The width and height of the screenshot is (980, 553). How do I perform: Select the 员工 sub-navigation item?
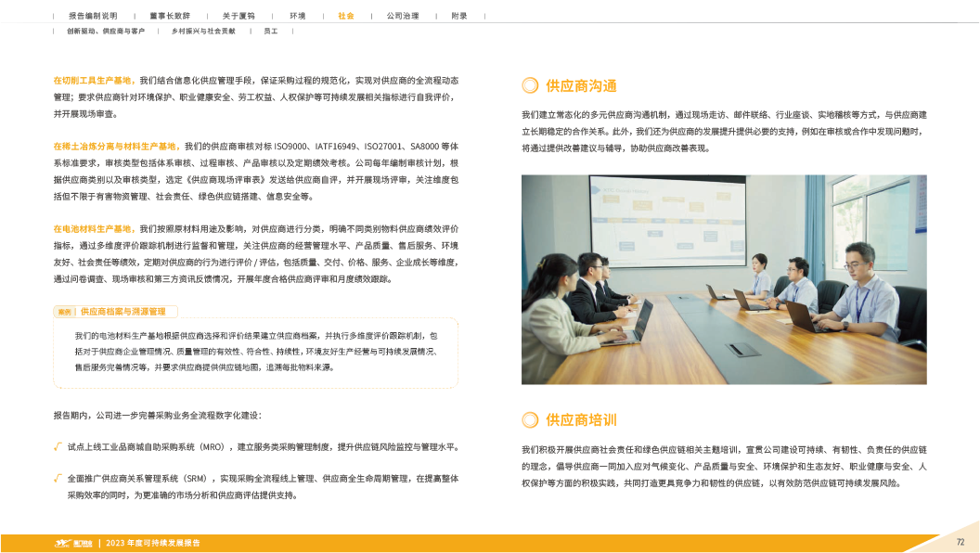click(x=271, y=32)
